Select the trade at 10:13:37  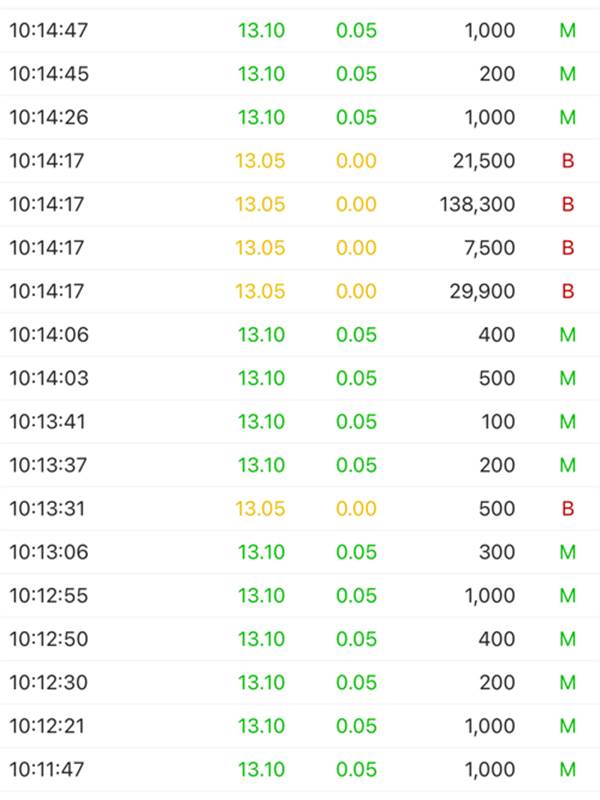pos(300,466)
